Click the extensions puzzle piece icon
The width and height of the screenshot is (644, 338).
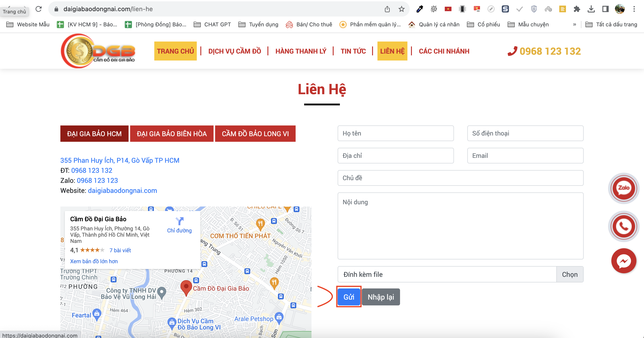pyautogui.click(x=577, y=9)
